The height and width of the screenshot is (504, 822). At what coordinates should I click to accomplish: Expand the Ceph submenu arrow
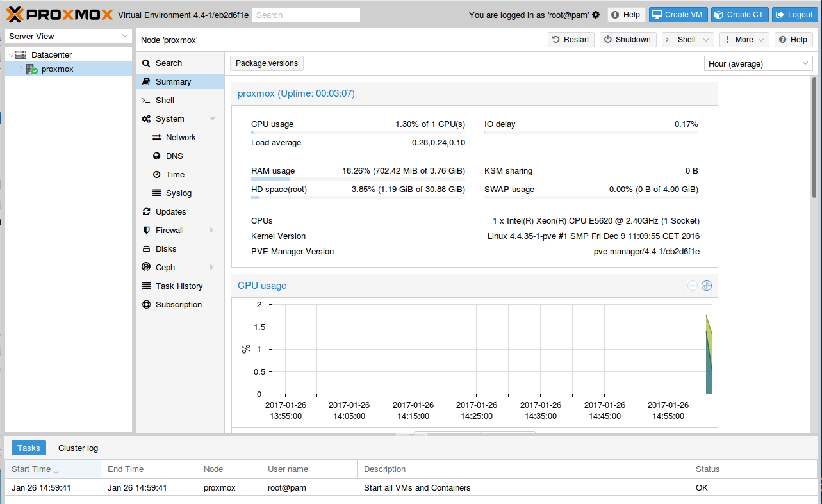[212, 268]
